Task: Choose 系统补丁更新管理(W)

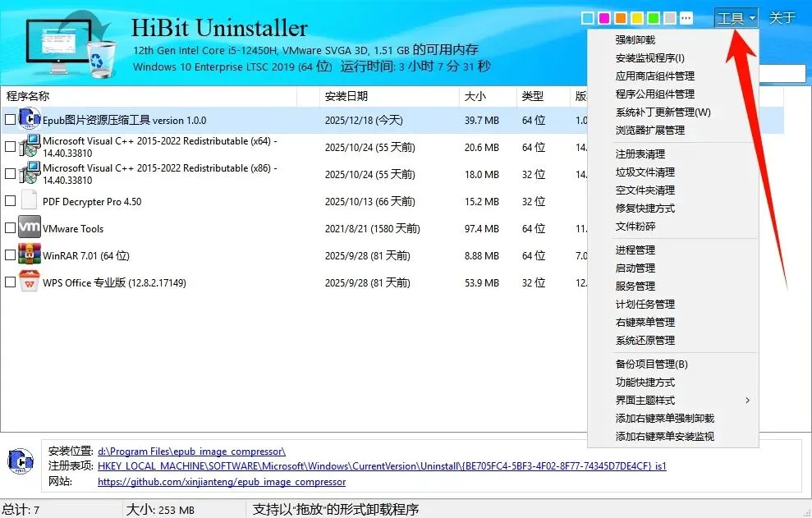Action: pyautogui.click(x=663, y=112)
